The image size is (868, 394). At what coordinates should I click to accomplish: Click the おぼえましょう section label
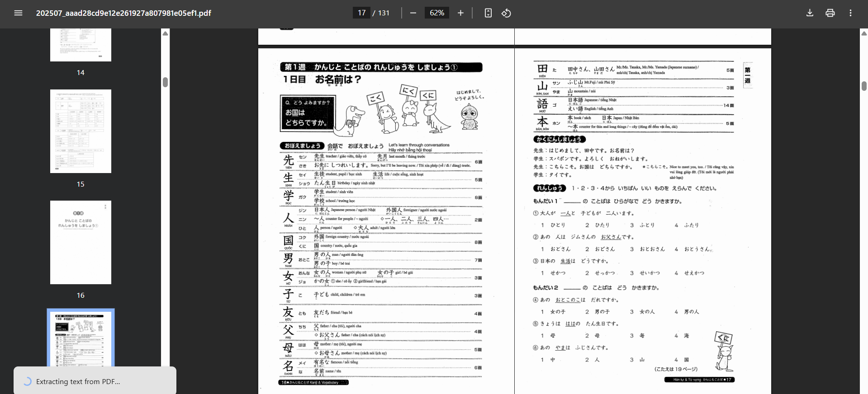(x=302, y=145)
